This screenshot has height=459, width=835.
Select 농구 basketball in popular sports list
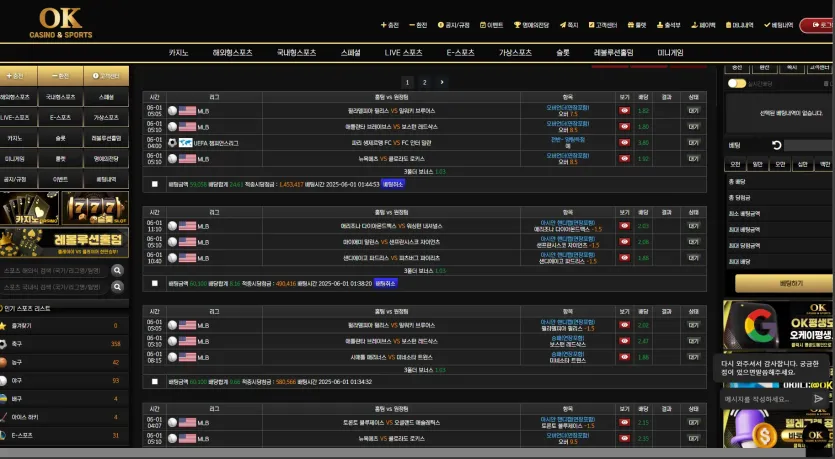pyautogui.click(x=64, y=362)
